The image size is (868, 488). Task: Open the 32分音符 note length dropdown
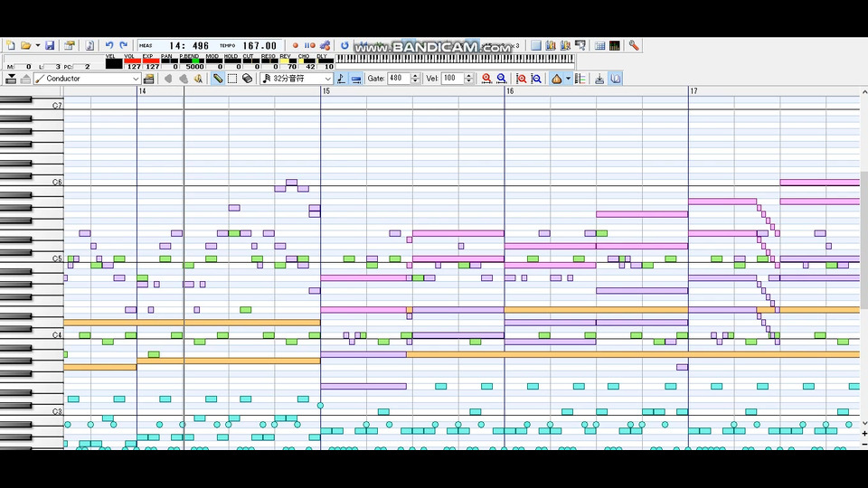tap(297, 79)
